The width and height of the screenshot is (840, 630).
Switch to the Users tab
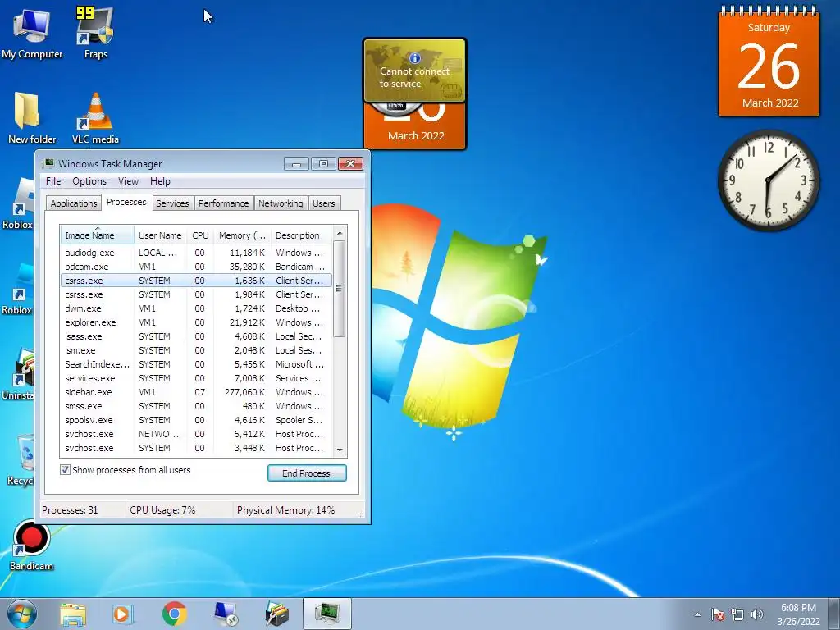click(323, 203)
